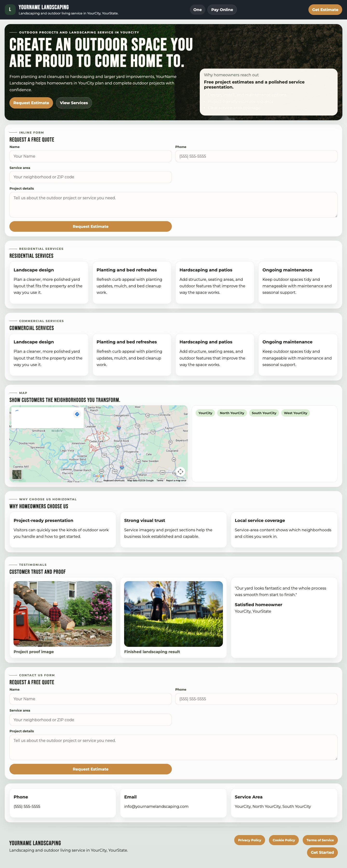
Task: Click Pflugerville label on the map
Action: 131,451
